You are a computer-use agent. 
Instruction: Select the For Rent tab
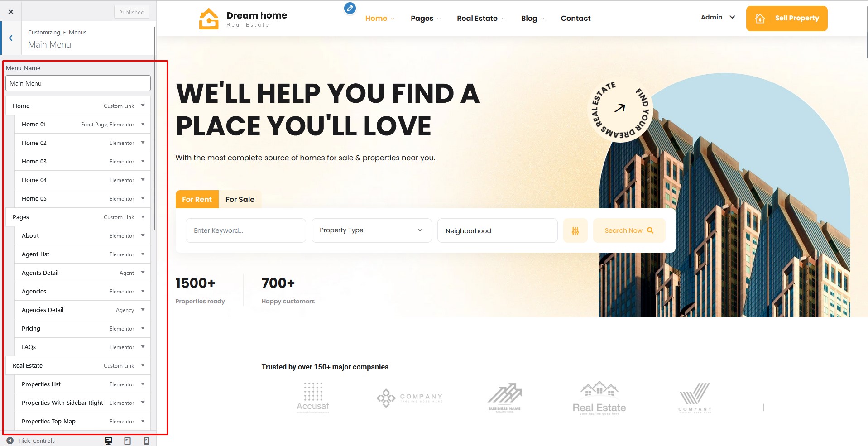(197, 199)
